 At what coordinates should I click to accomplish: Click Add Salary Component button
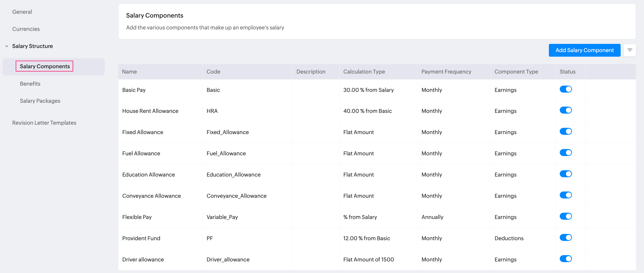click(x=584, y=50)
